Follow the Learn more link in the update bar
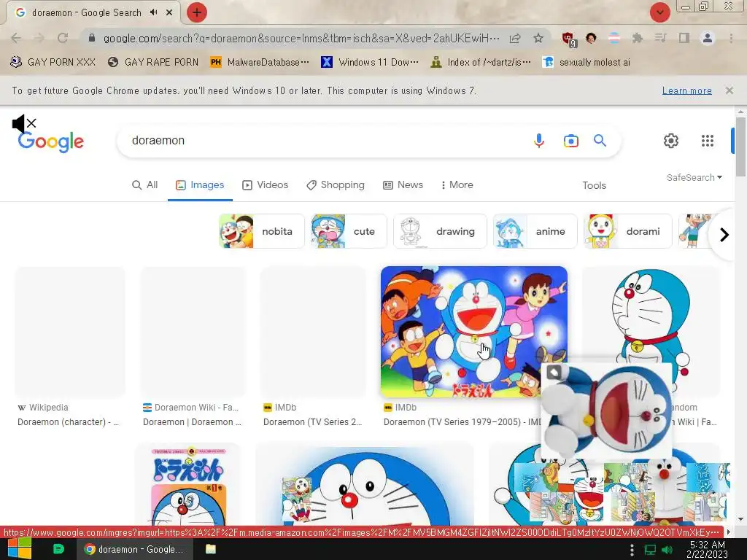 click(687, 90)
